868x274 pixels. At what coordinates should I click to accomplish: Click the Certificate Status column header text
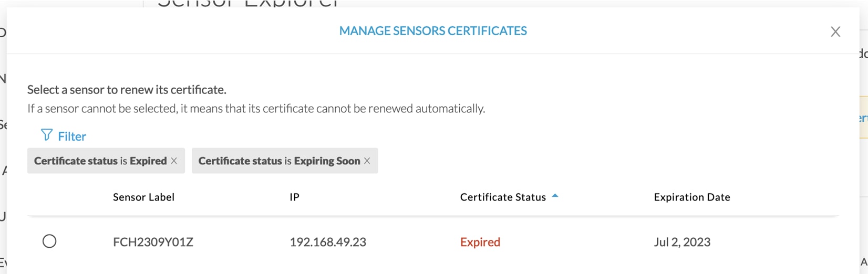[x=503, y=197]
